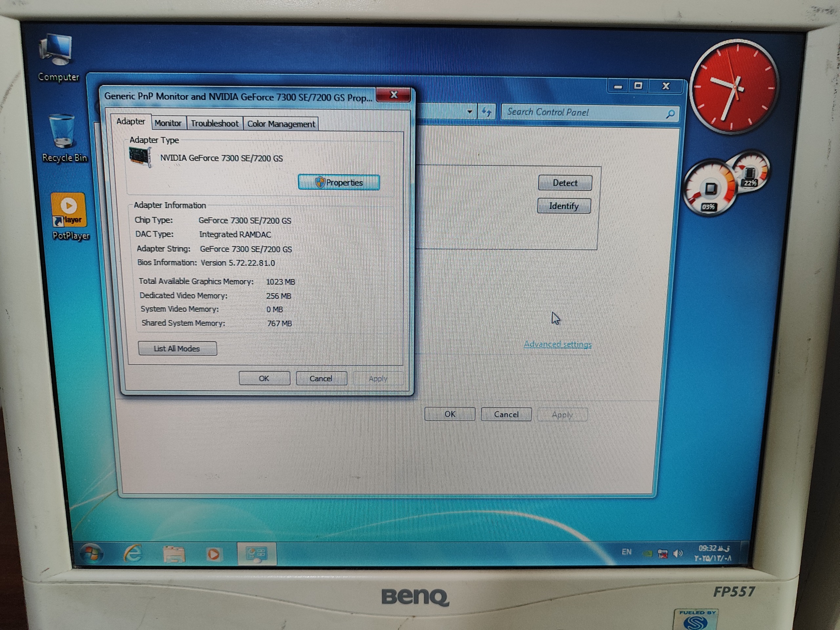The height and width of the screenshot is (630, 840).
Task: Click OK in the adapter properties dialog
Action: (x=264, y=378)
